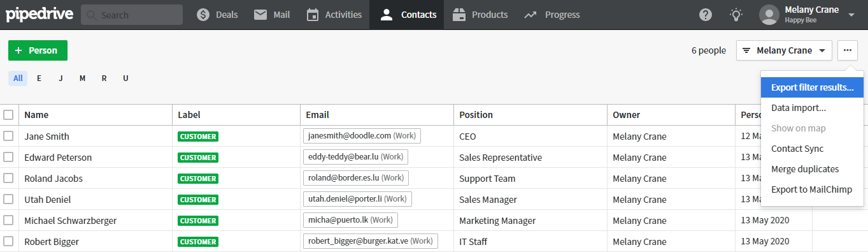Open the Products tab
Screen dimensions: 868x252
tap(480, 15)
